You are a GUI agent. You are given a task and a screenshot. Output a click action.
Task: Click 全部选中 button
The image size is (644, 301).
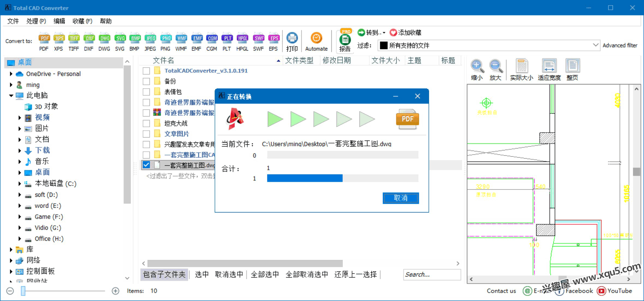265,274
